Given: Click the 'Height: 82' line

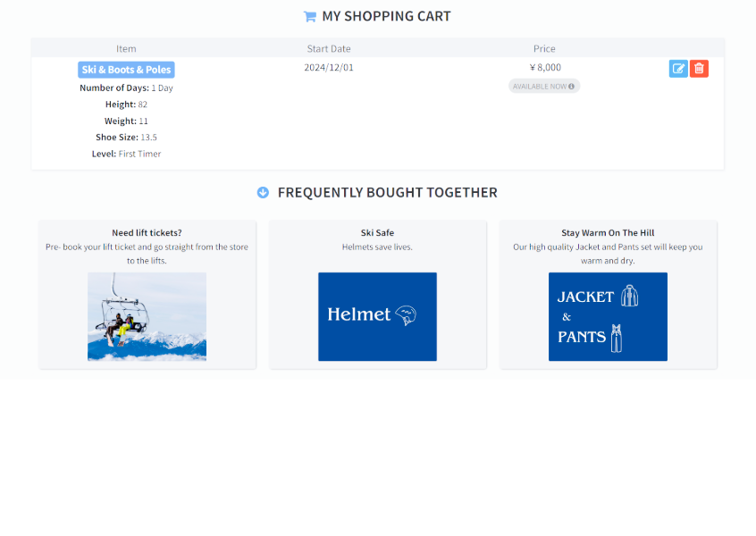Looking at the screenshot, I should 126,105.
